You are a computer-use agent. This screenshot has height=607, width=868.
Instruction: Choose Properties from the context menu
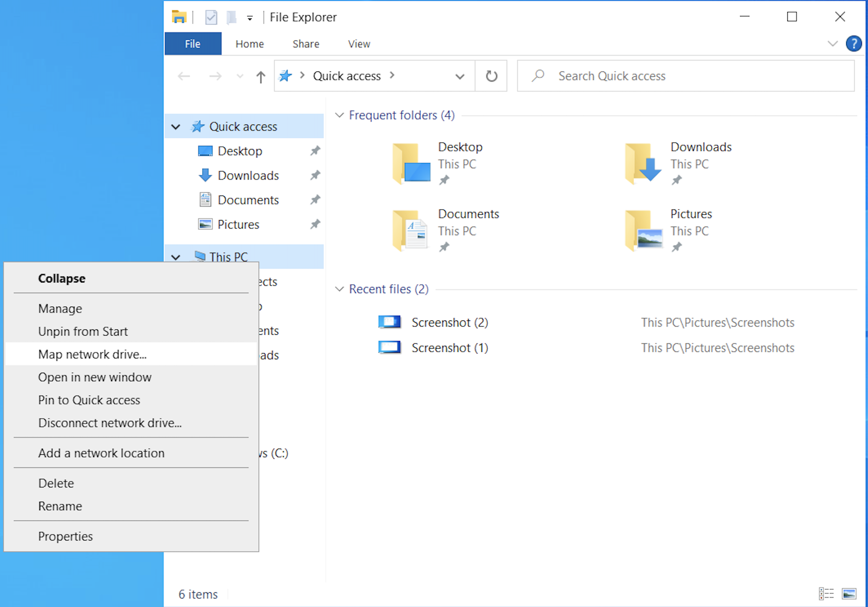66,536
